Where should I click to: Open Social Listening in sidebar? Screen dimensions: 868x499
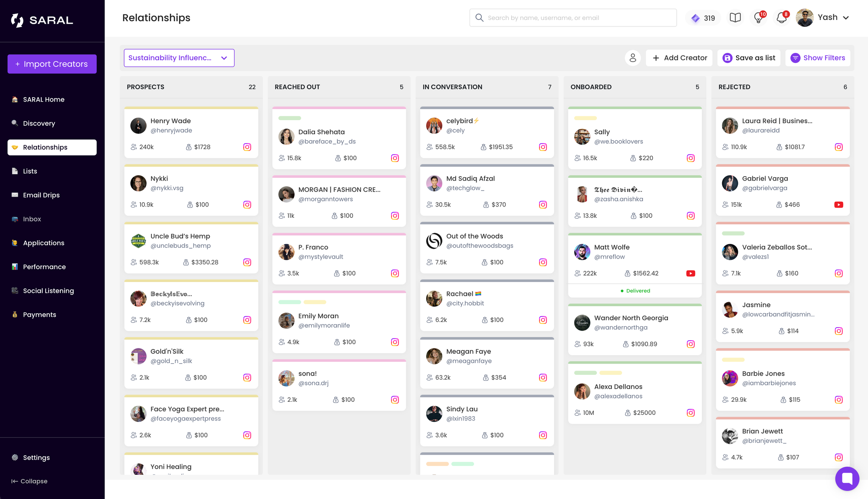pyautogui.click(x=52, y=291)
